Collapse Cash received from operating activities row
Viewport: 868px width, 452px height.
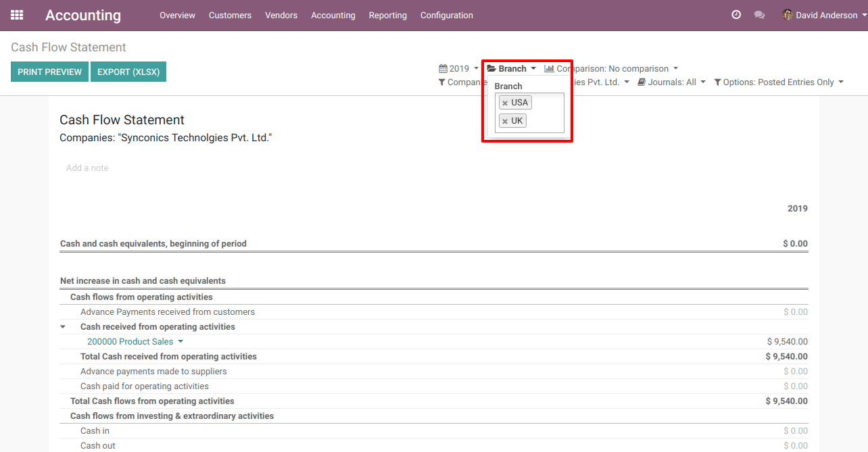click(x=63, y=327)
